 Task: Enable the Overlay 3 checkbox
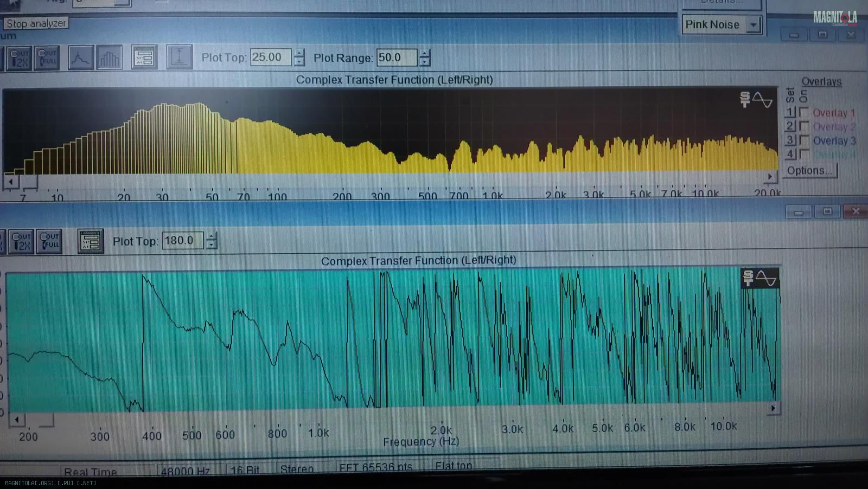(804, 140)
